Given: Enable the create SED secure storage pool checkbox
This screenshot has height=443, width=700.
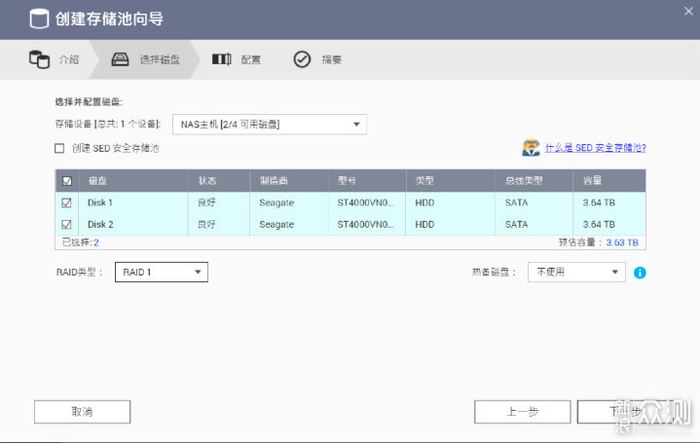Looking at the screenshot, I should coord(59,148).
